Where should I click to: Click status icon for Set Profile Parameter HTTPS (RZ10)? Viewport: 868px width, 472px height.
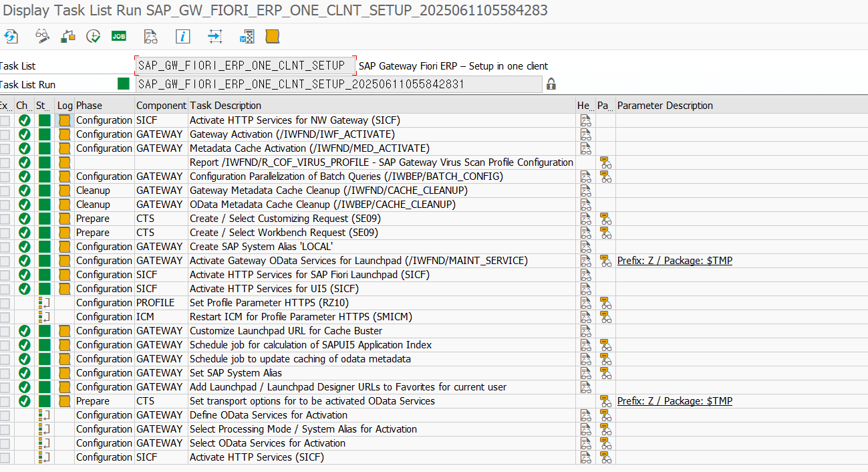point(44,303)
